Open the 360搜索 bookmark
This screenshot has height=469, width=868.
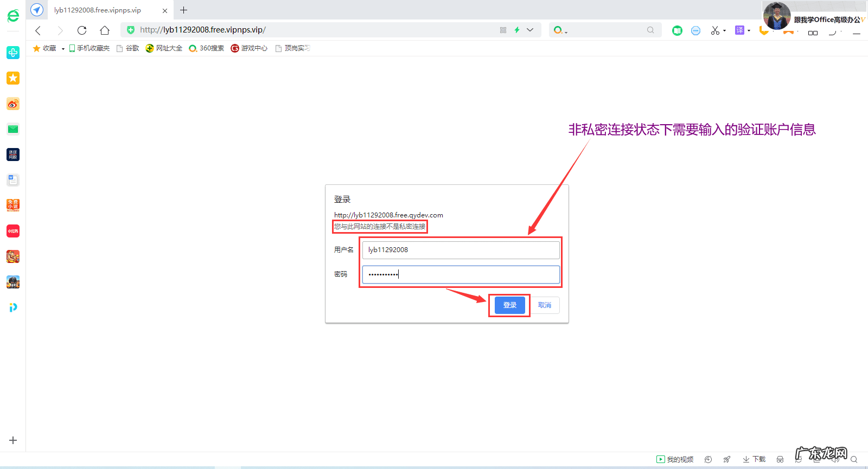point(207,48)
